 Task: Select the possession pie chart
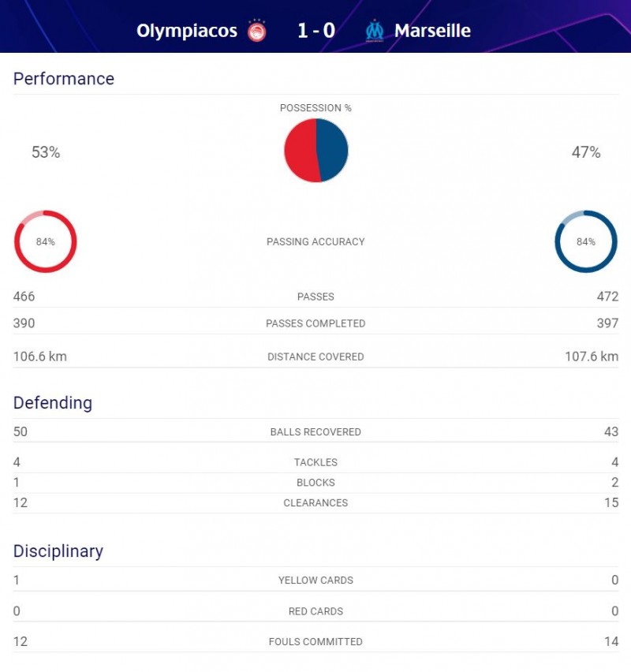[315, 151]
